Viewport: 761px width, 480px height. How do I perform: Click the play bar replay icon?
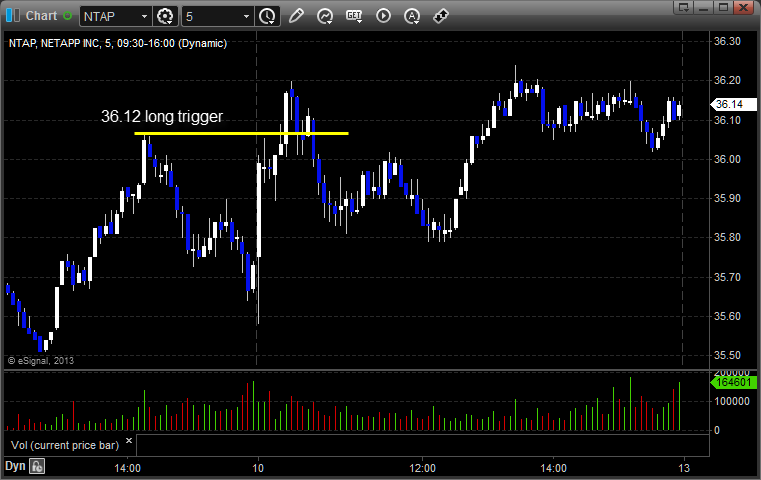tap(383, 16)
